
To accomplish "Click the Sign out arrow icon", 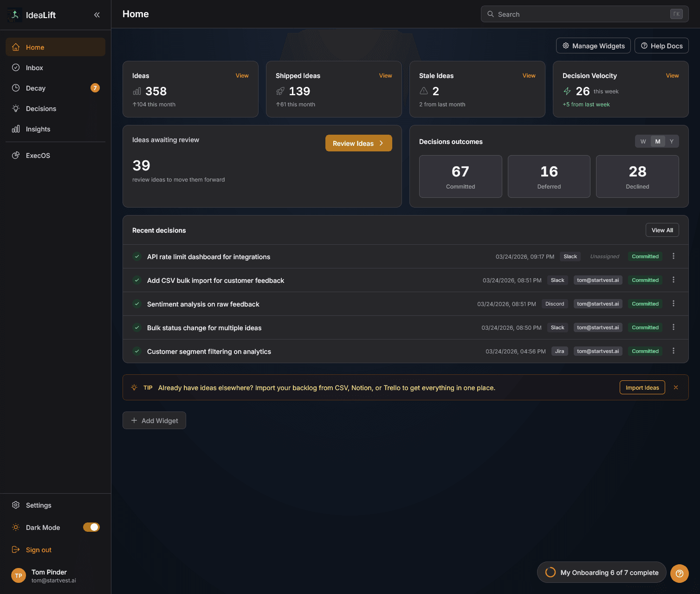I will (16, 549).
